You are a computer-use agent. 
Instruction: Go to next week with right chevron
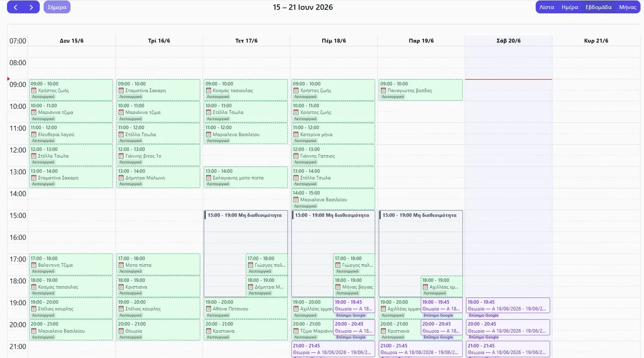[x=31, y=7]
